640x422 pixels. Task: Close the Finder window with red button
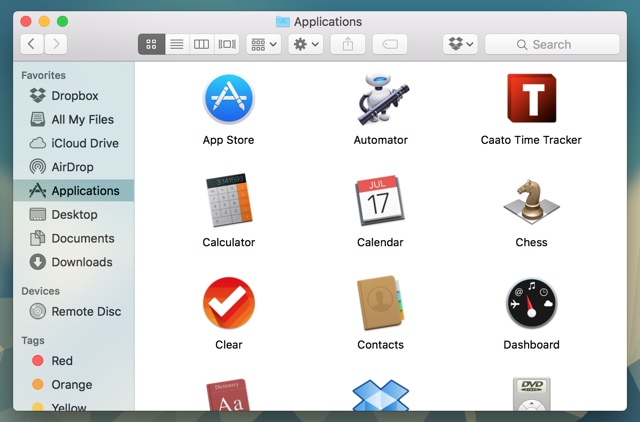click(26, 21)
